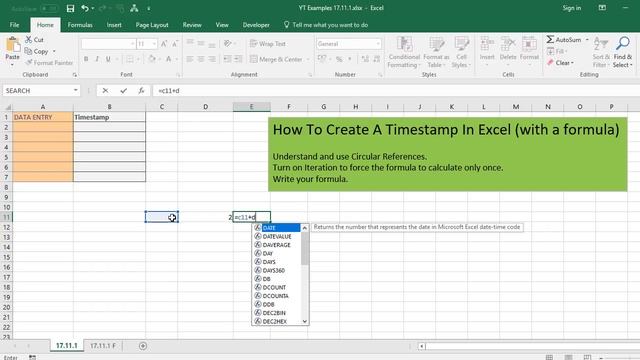Screen dimensions: 640x360
Task: Click the Font Color A icon
Action: pyautogui.click(x=169, y=59)
